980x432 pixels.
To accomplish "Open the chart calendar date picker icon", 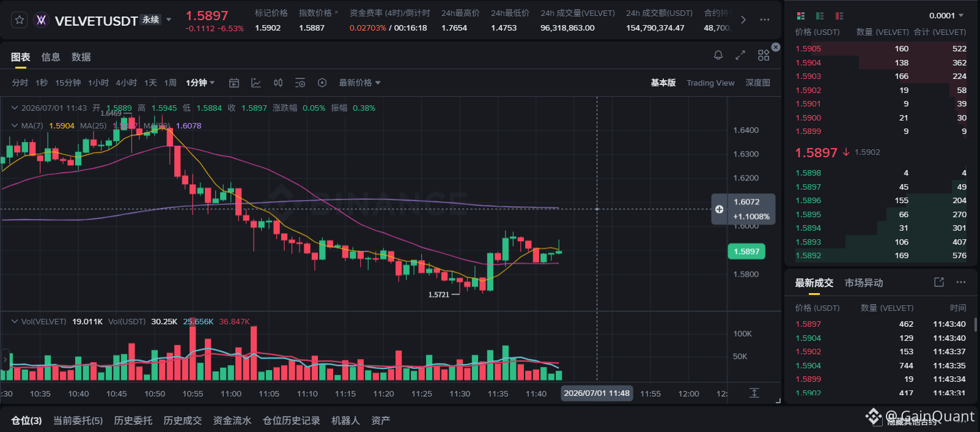I will coord(234,83).
